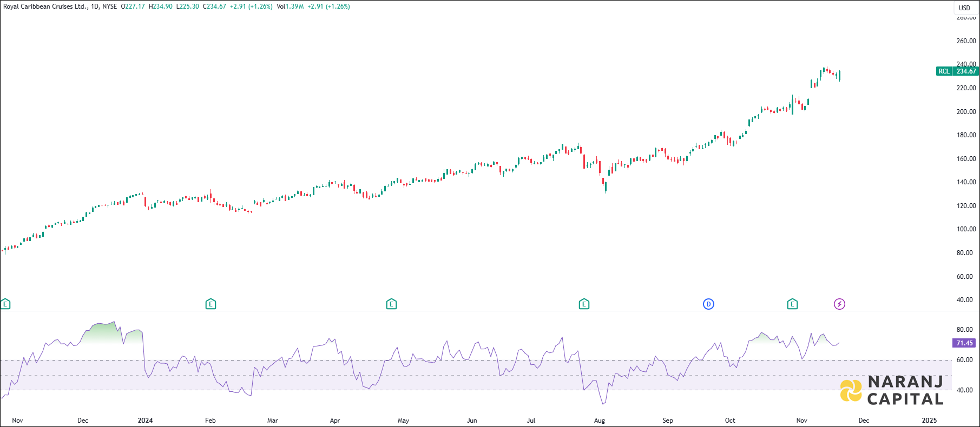Click the late October earnings marker
Image resolution: width=980 pixels, height=427 pixels.
pyautogui.click(x=792, y=304)
